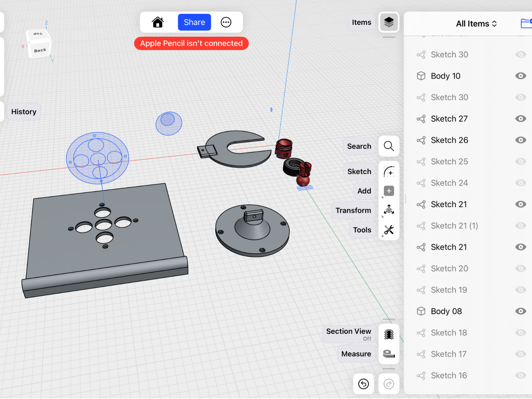
Task: Open the more options ellipsis menu
Action: click(x=226, y=22)
